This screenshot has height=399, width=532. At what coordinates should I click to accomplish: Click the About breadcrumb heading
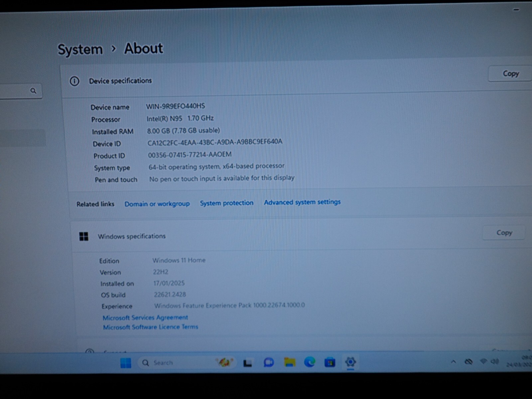[144, 49]
